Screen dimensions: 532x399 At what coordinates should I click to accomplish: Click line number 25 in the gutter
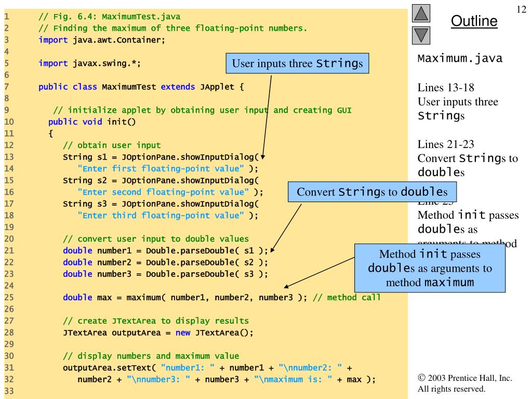tap(9, 298)
